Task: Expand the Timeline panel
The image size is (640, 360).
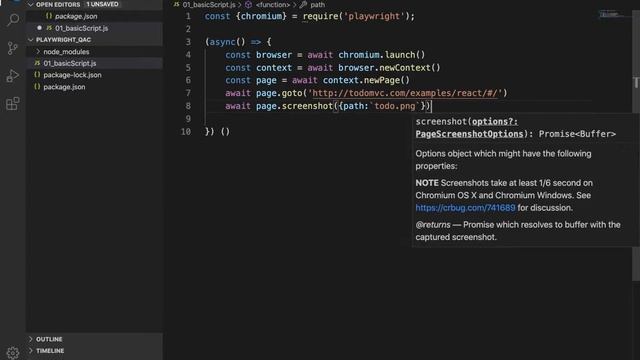Action: coord(31,350)
